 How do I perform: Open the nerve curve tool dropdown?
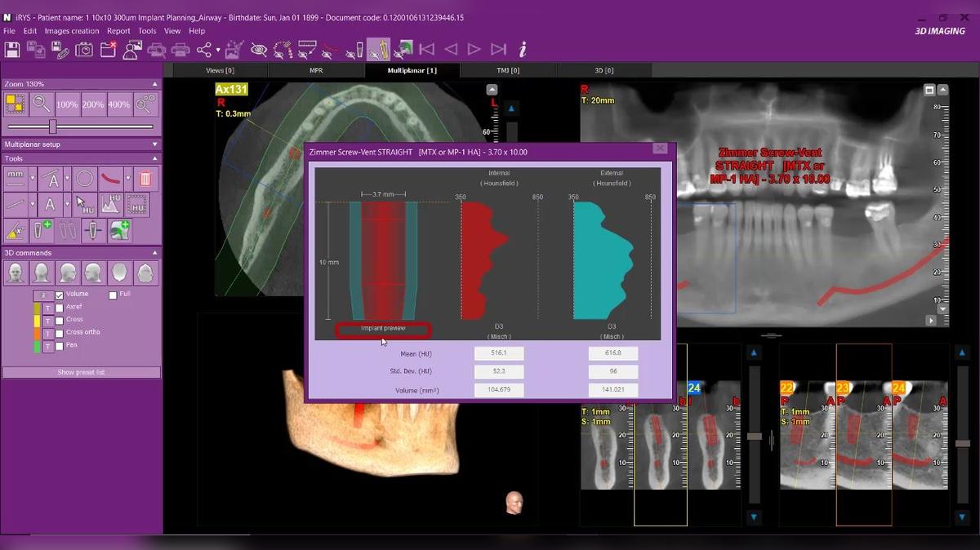(x=128, y=178)
